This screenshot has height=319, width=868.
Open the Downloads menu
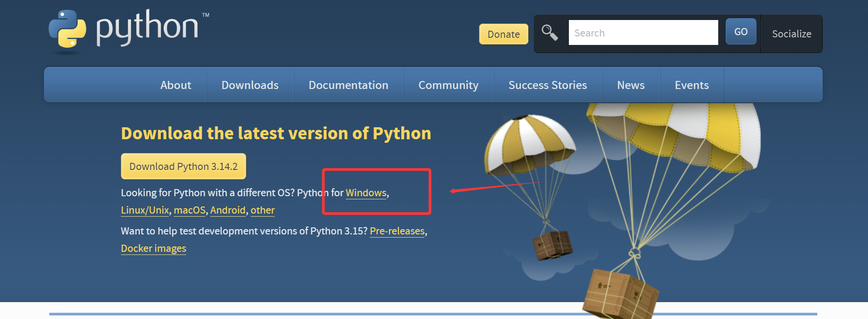click(250, 85)
